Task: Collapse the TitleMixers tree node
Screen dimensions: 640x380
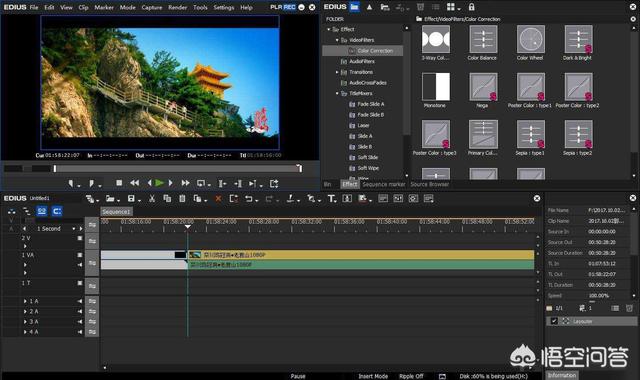Action: (337, 93)
